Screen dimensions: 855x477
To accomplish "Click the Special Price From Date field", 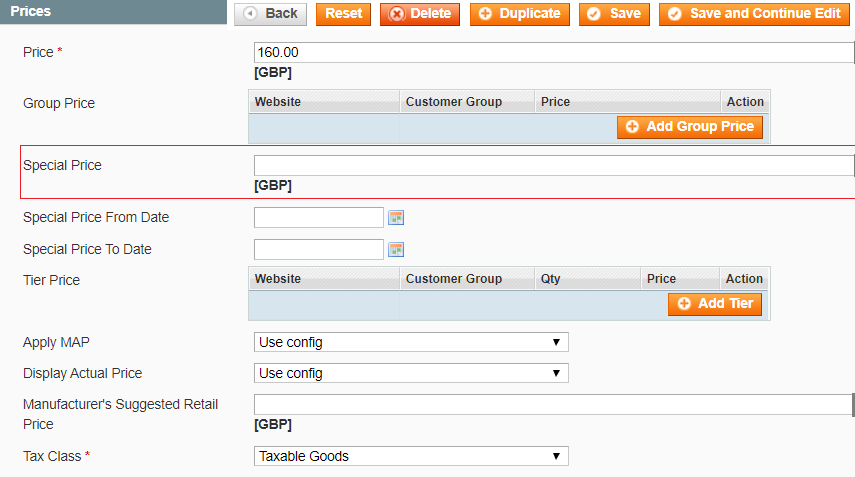I will 319,218.
